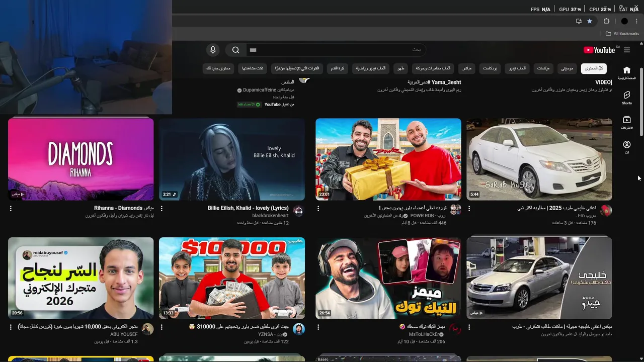Open Chrome extensions puzzle icon
Viewport: 644px width, 362px height.
coord(606,21)
